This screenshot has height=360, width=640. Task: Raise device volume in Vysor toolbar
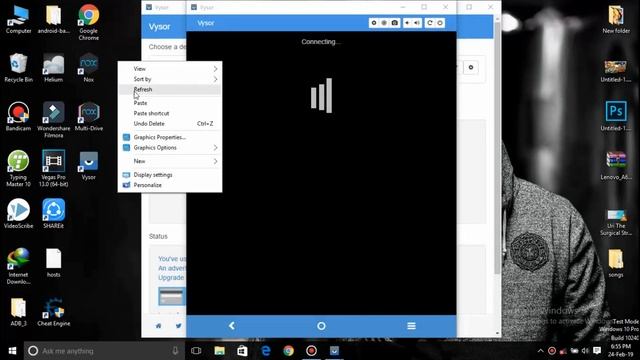coord(417,23)
